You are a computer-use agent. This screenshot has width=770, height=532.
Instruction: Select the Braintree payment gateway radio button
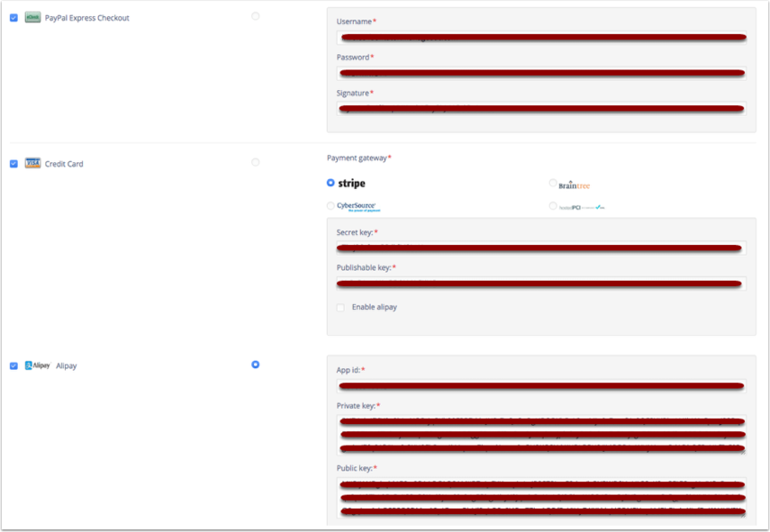(553, 183)
